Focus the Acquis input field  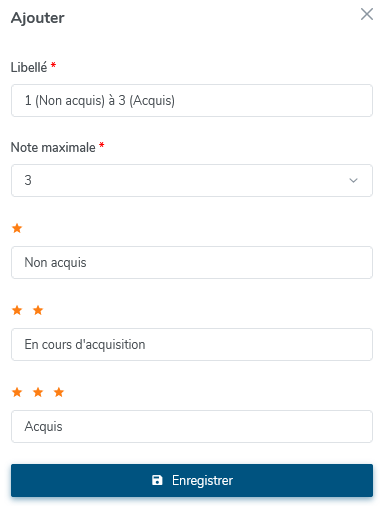[192, 426]
